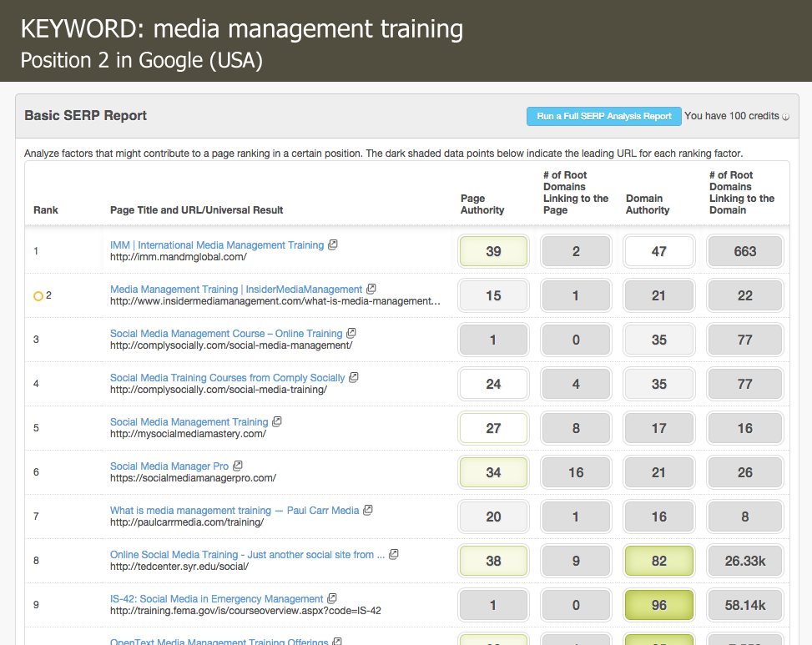Open external icon beside Paul Carr Media title
Screen dimensions: 812x645
[368, 510]
